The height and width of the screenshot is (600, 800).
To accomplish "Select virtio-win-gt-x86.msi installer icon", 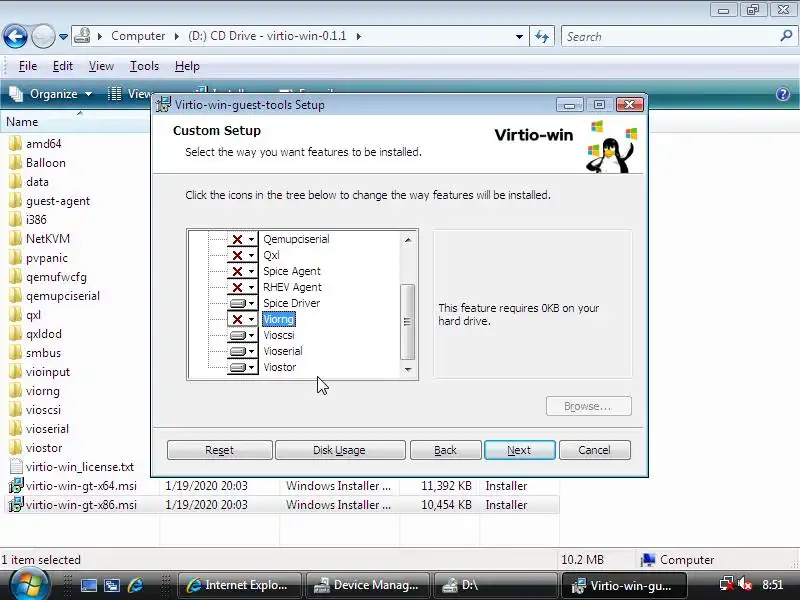I will (x=16, y=505).
